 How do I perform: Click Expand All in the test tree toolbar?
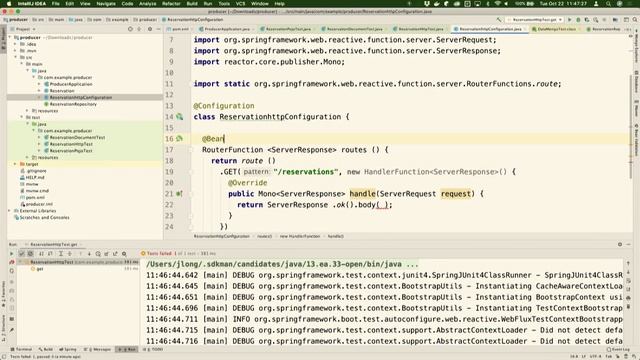[x=61, y=253]
